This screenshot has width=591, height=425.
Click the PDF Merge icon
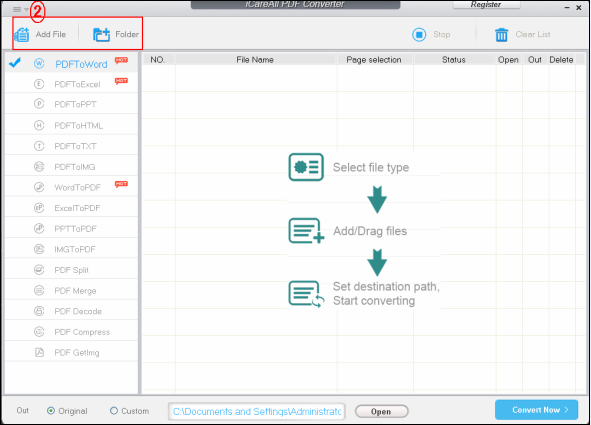[39, 290]
